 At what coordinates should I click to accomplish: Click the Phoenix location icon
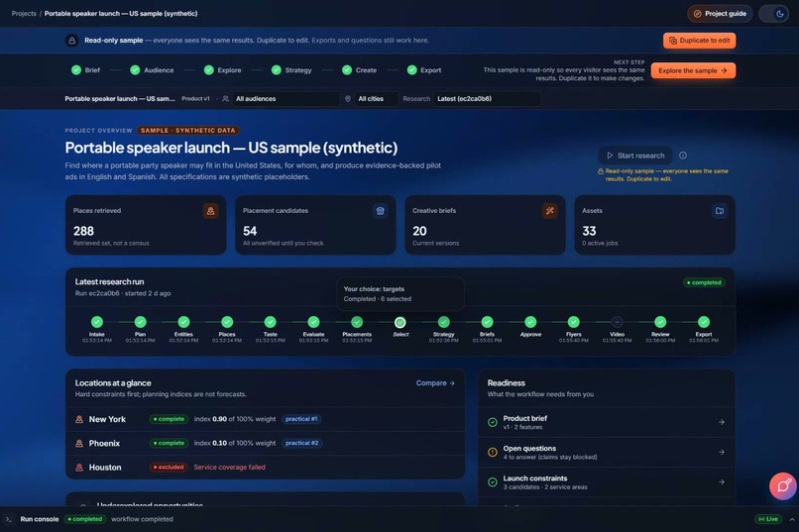coord(79,444)
